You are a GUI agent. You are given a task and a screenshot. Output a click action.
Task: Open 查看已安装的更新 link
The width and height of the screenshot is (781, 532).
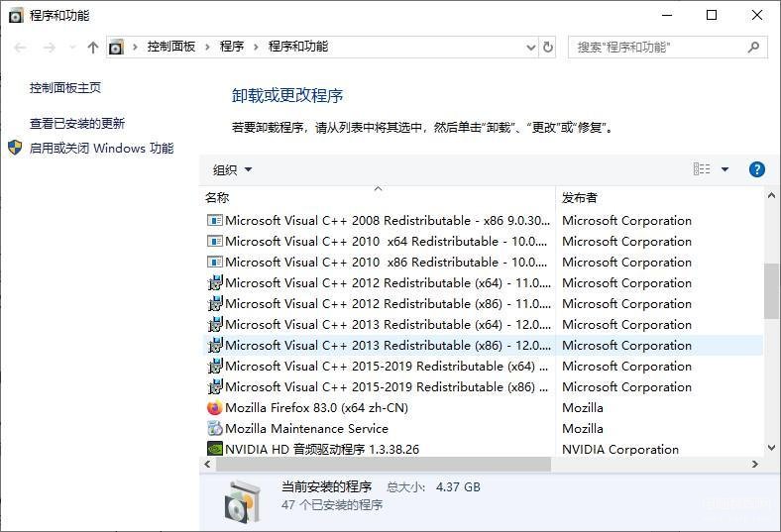77,124
